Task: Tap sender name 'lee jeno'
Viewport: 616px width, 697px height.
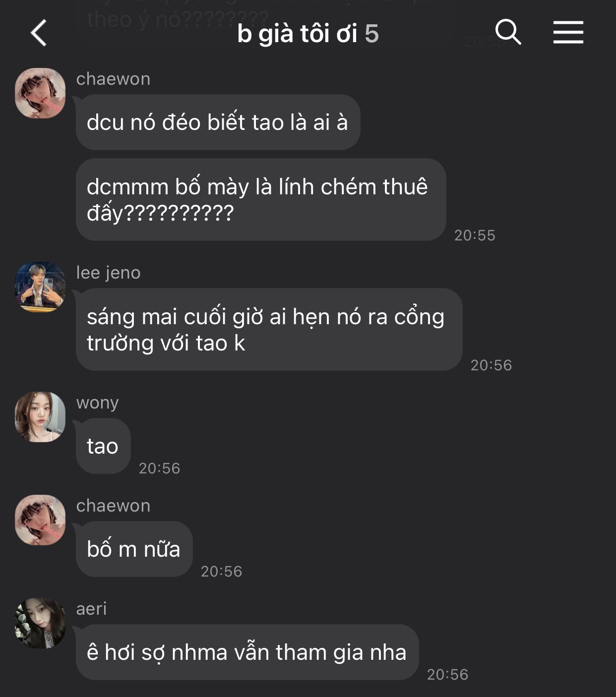Action: pyautogui.click(x=108, y=273)
